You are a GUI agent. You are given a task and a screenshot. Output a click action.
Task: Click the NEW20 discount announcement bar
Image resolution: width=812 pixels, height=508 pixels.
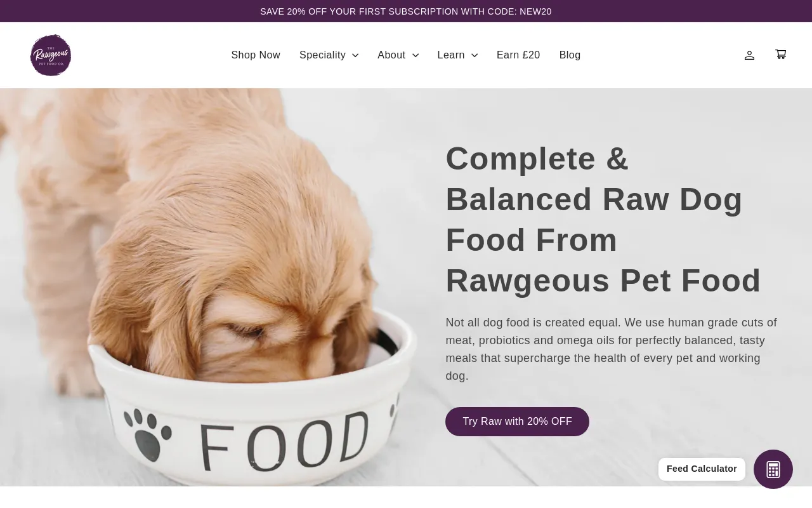406,11
